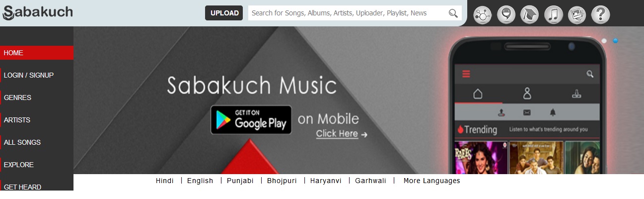Open ARTISTS in the sidebar
The image size is (644, 199).
[37, 120]
